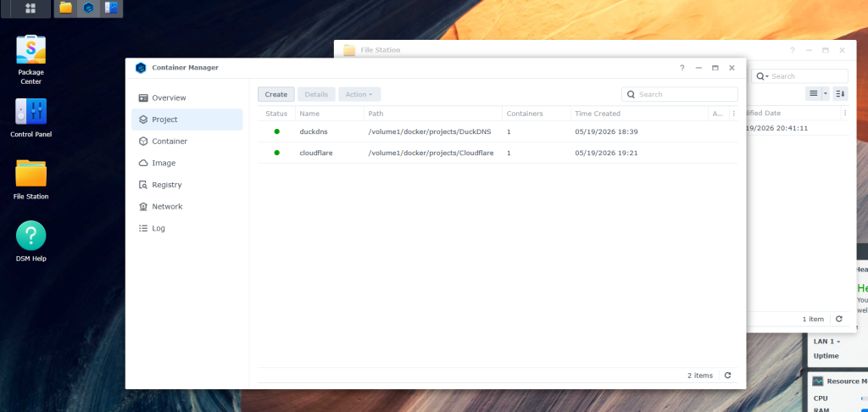Close the File Station window
Screen dimensions: 868x412
coord(842,50)
